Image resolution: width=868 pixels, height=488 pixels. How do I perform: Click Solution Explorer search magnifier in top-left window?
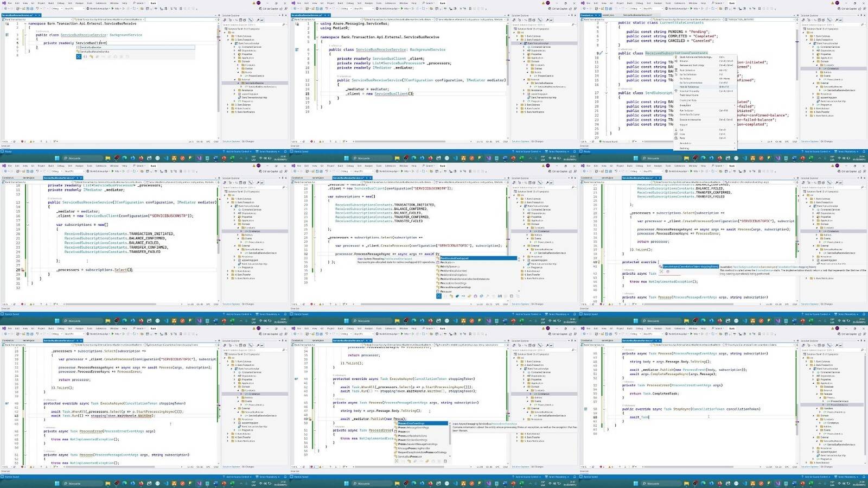(x=283, y=25)
